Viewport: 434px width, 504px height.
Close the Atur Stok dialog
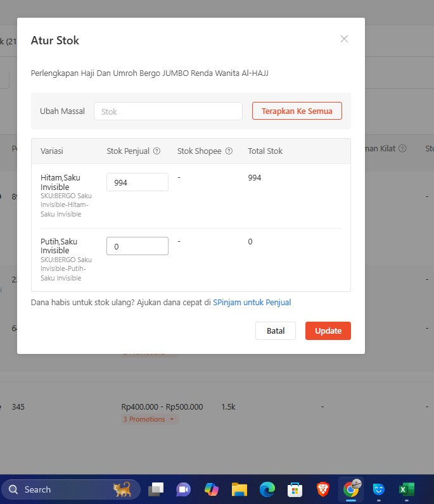[344, 39]
